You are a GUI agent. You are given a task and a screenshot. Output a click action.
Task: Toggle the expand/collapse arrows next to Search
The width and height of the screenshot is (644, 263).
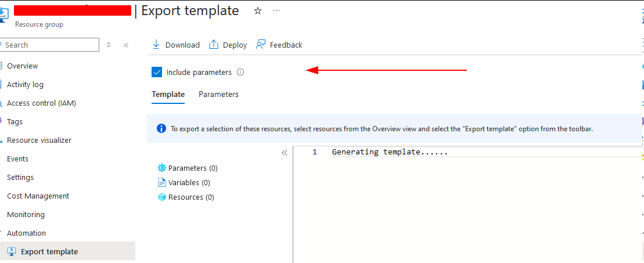109,45
